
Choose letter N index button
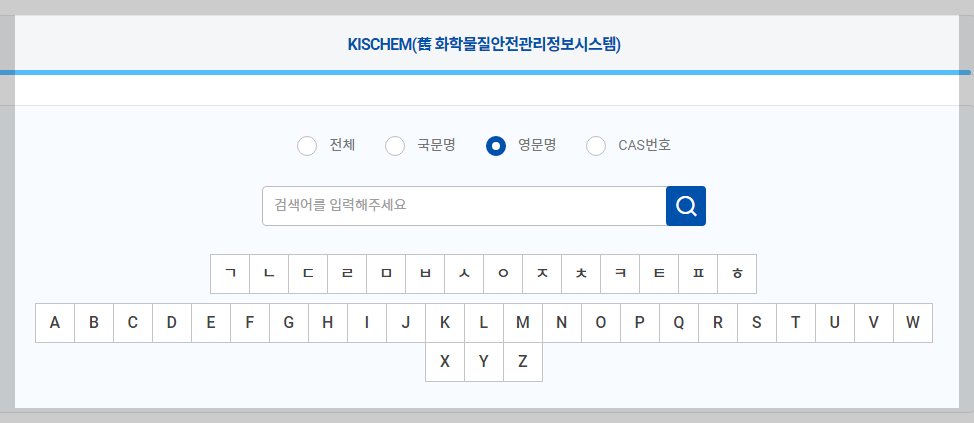click(562, 323)
